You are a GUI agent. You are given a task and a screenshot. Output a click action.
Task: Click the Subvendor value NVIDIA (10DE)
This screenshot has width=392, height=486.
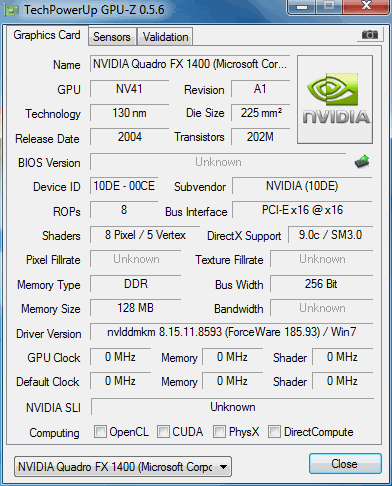point(302,186)
